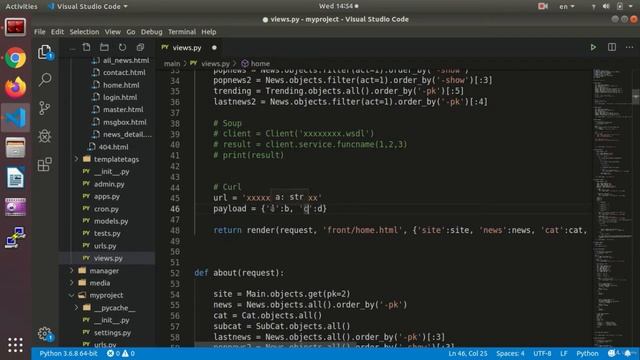Open the File menu

pos(40,32)
